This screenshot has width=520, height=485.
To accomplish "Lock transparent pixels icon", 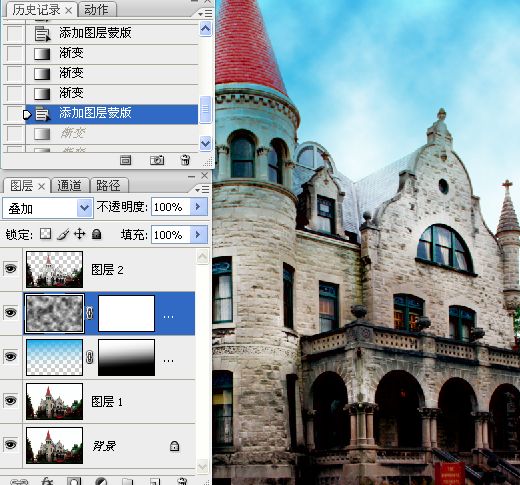I will [x=45, y=234].
